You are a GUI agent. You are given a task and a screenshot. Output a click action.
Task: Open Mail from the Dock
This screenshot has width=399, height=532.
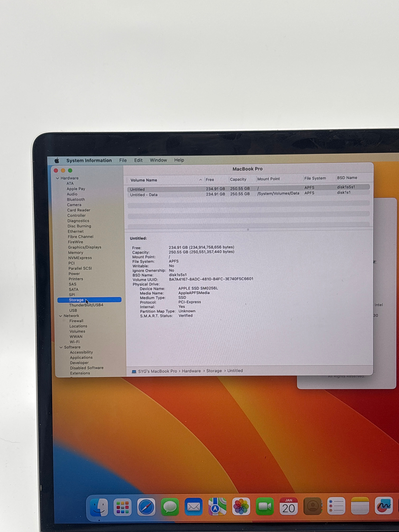click(x=194, y=507)
